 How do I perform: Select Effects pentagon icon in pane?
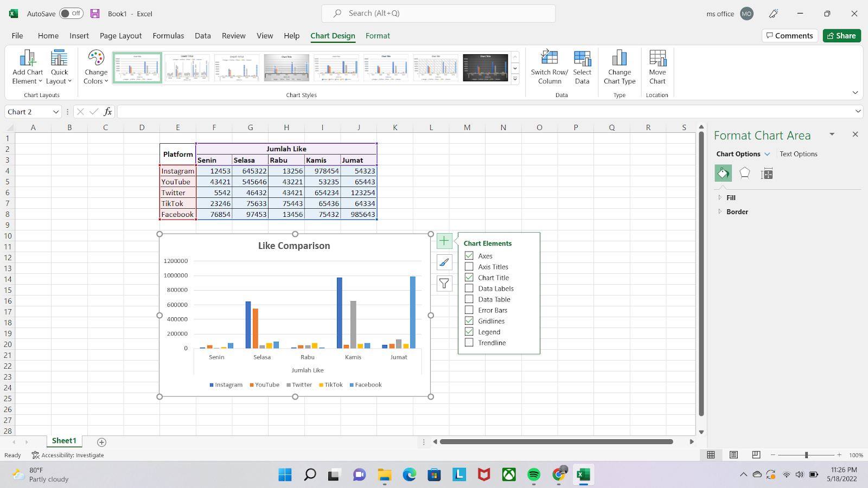[745, 174]
